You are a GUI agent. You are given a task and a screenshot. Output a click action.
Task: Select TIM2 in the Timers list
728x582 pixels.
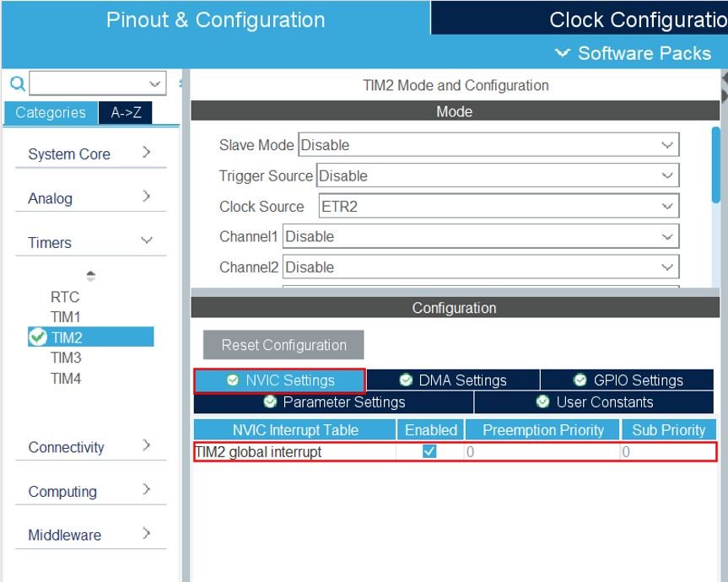coord(91,337)
